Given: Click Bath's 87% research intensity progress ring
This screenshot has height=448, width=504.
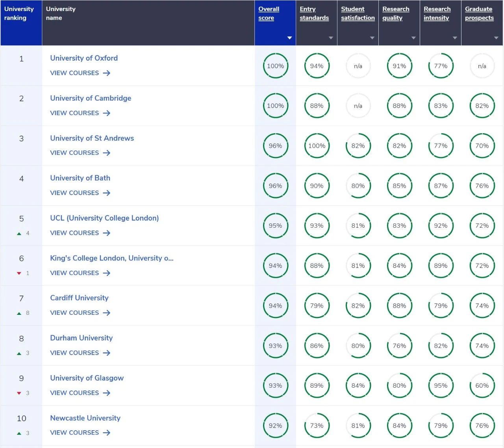Looking at the screenshot, I should coord(441,186).
